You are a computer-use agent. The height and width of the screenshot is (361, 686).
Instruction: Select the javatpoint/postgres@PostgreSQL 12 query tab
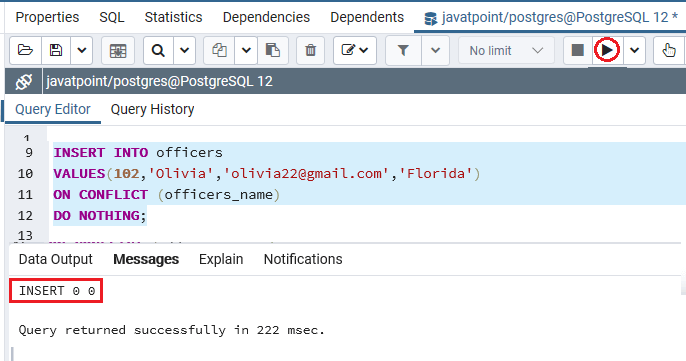[550, 18]
